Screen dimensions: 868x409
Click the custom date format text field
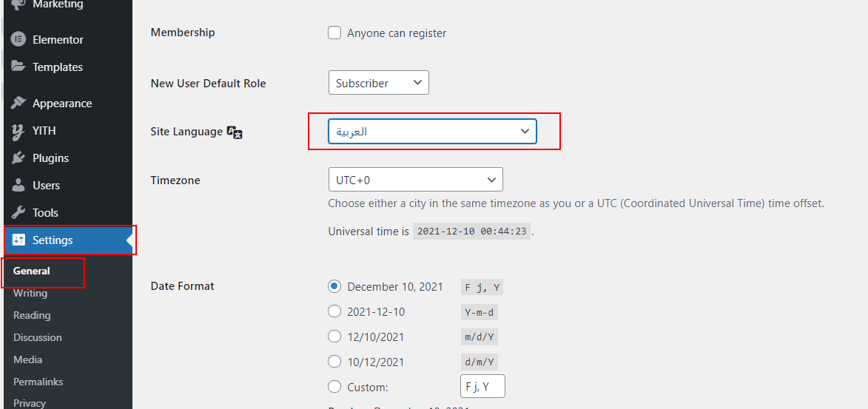pos(482,386)
